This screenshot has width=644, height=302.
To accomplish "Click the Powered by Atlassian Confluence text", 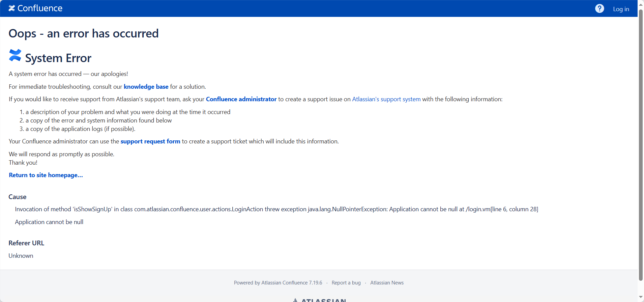I will 278,283.
